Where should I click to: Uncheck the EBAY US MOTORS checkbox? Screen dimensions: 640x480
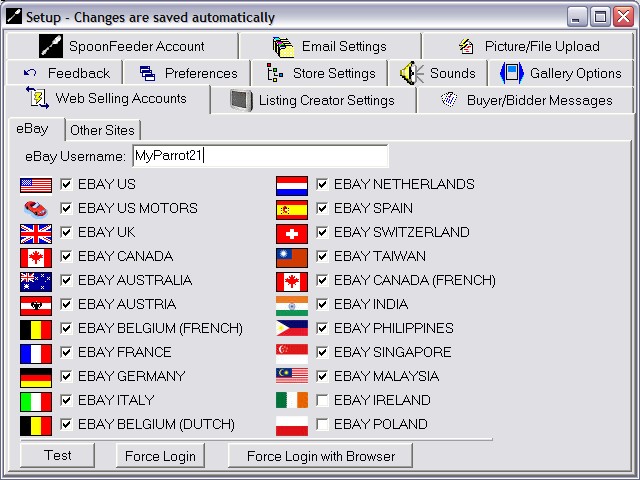[66, 208]
